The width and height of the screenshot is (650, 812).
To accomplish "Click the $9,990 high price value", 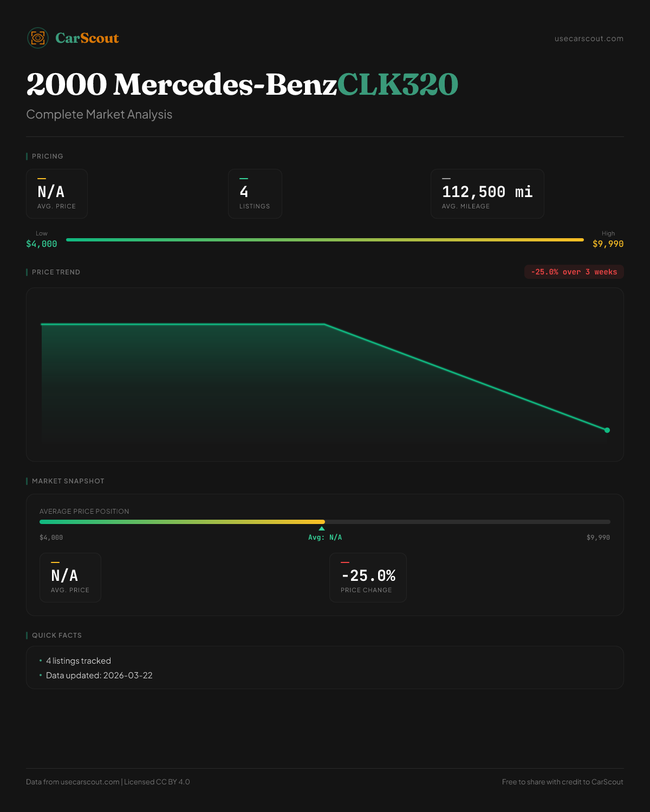I will [608, 244].
